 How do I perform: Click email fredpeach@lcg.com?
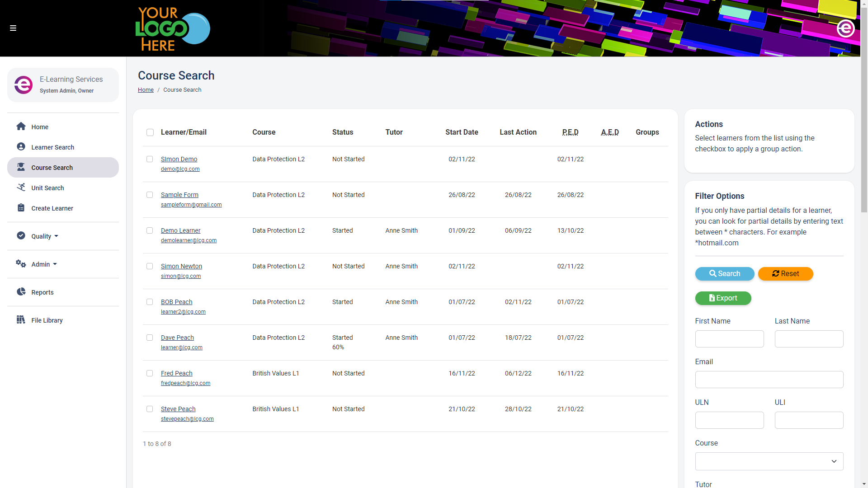(185, 383)
